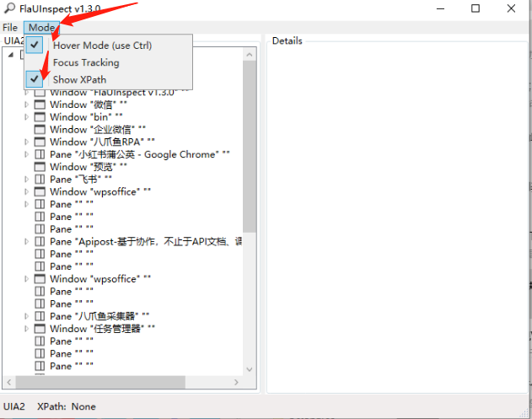Viewport: 532px width, 419px height.
Task: Click window icon for 微信 row
Action: pos(40,105)
